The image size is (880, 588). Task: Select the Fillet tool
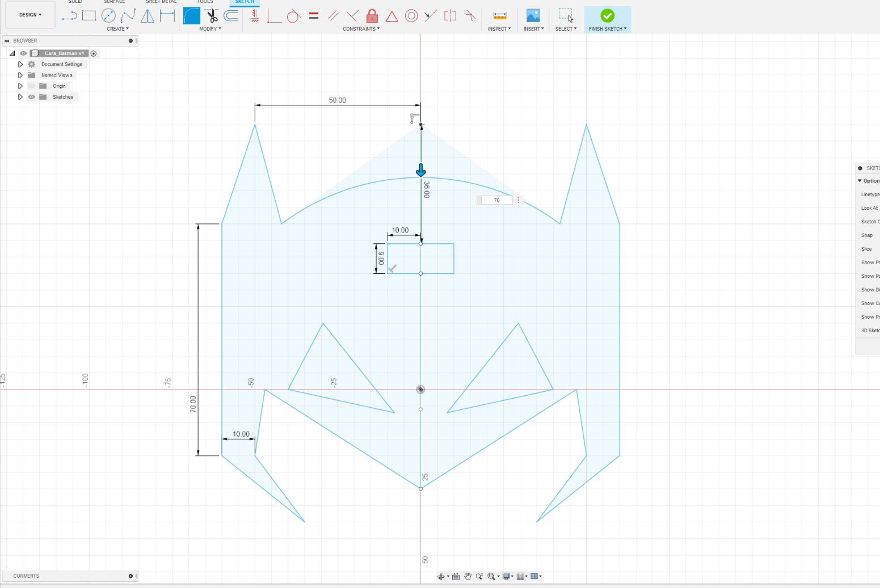click(x=192, y=16)
